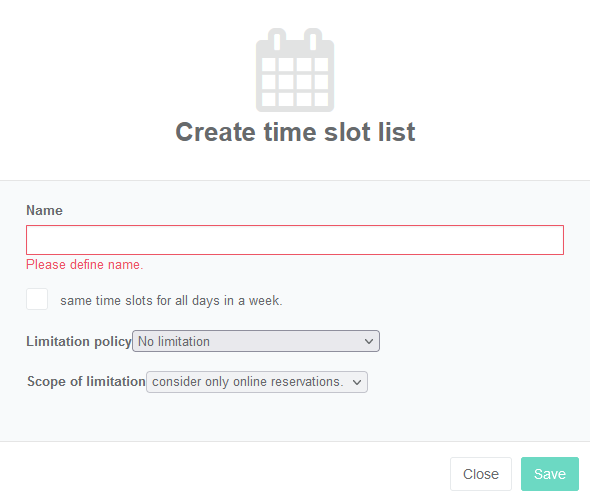Click the gray calendar icon
590x503 pixels.
click(295, 70)
